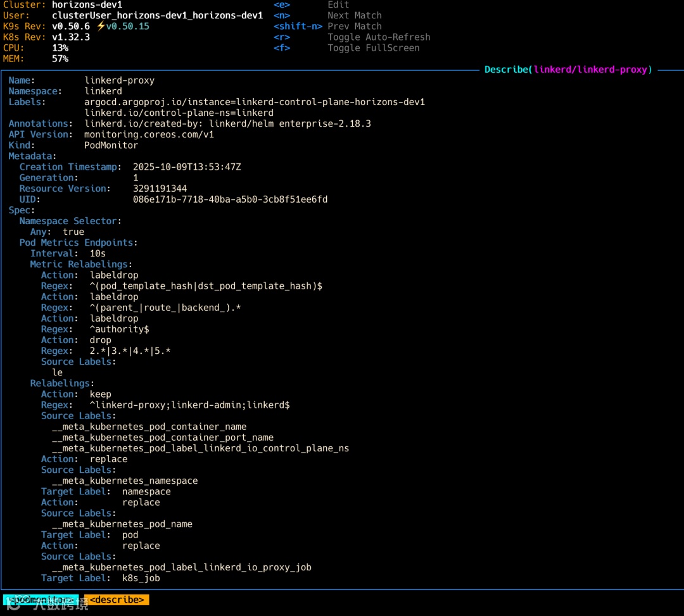Click the Pod Metrics Endpoints heading
This screenshot has width=684, height=616.
point(79,243)
